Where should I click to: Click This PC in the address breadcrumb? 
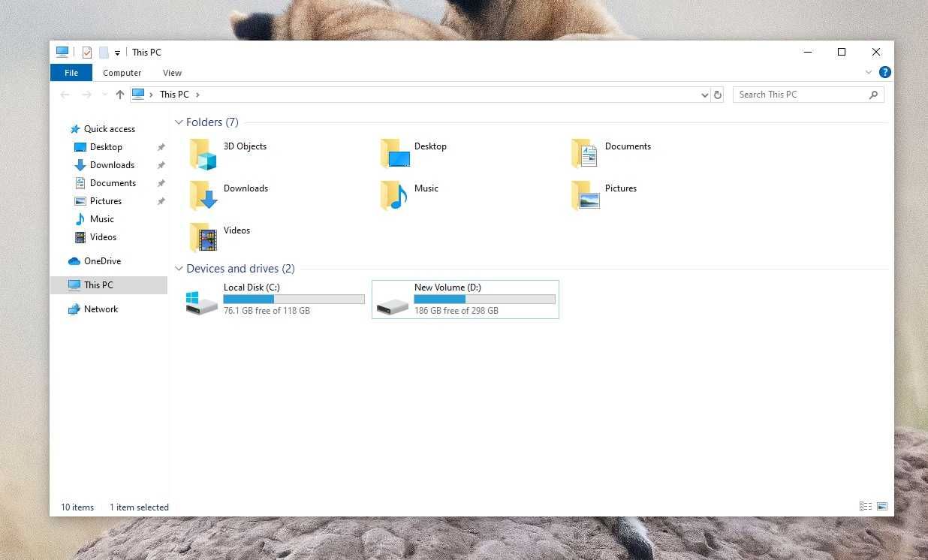(x=174, y=95)
